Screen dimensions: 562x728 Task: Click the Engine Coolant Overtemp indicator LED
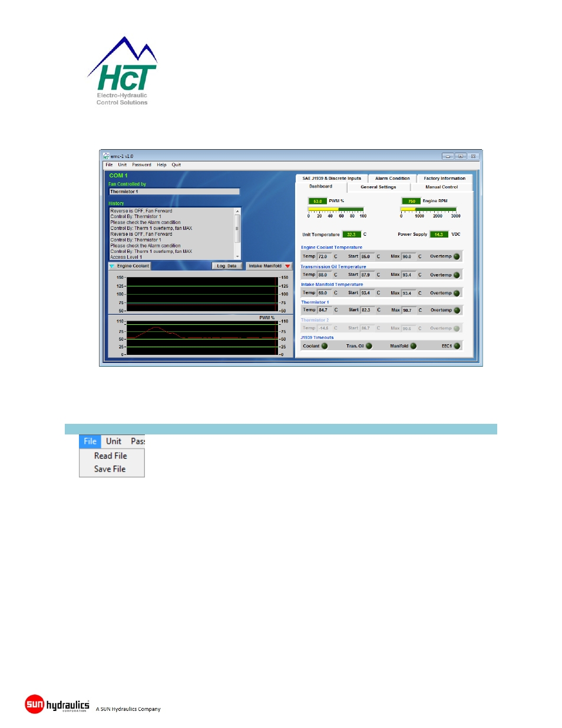coord(457,256)
